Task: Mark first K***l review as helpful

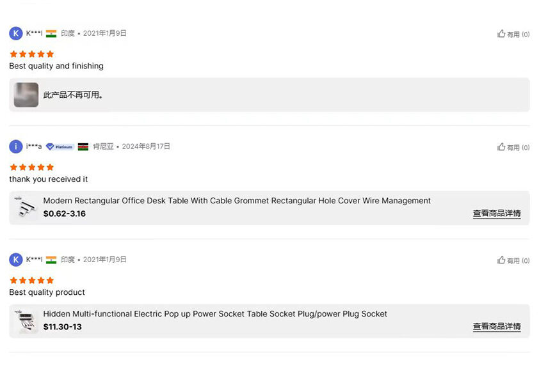Action: (513, 34)
